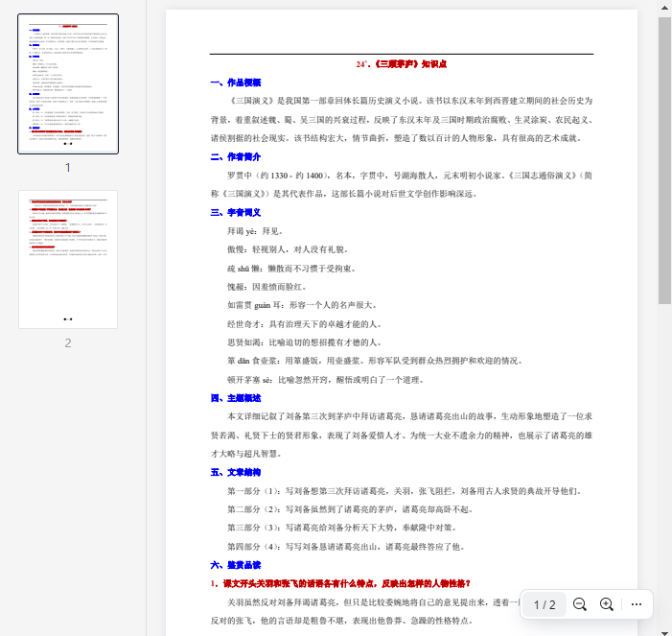Image resolution: width=672 pixels, height=636 pixels.
Task: Click the number 1 label under the first thumbnail
Action: pos(68,167)
